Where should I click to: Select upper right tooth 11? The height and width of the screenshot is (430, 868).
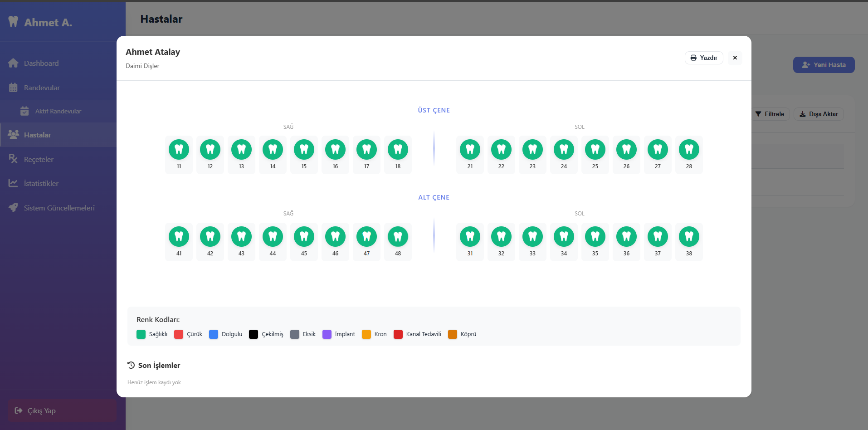tap(179, 154)
